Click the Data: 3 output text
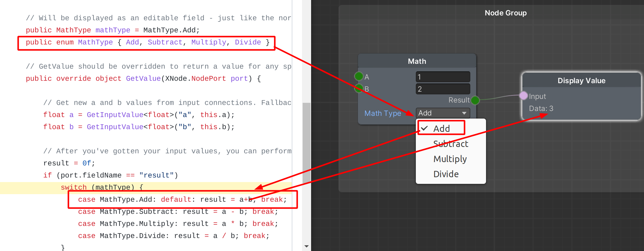The width and height of the screenshot is (644, 251). (x=541, y=109)
